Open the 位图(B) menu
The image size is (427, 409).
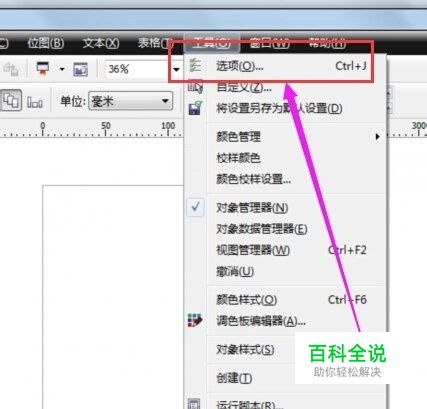click(45, 43)
